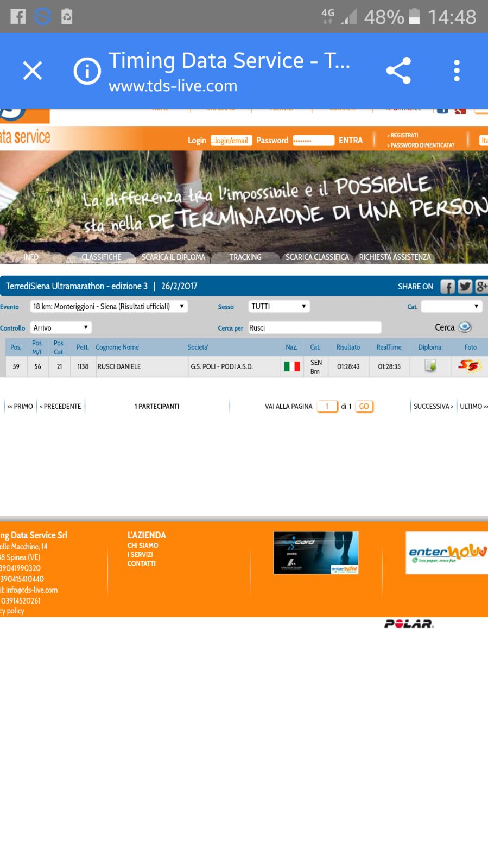Image resolution: width=488 pixels, height=868 pixels.
Task: Sort by RealTime column header
Action: tap(389, 347)
